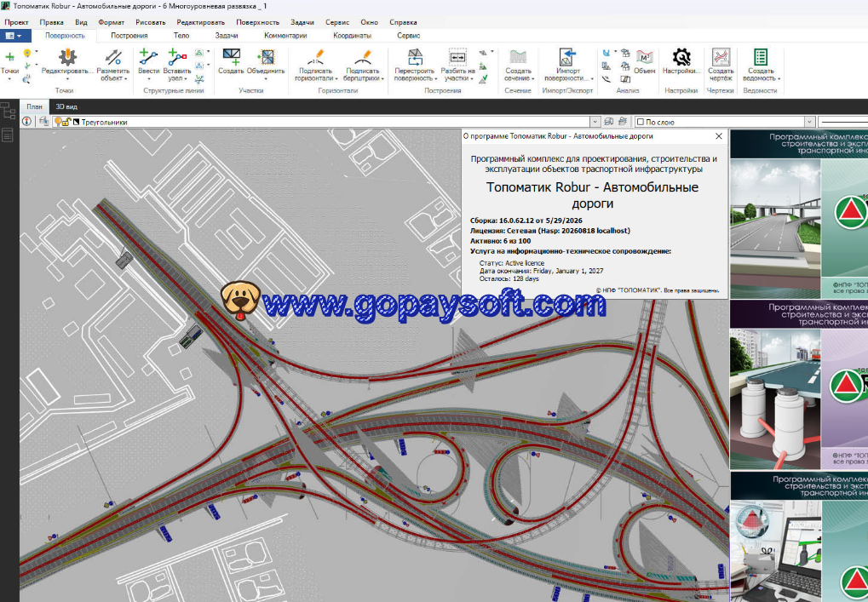Open the Комментарии ribbon tab
The image size is (868, 602).
tap(285, 36)
